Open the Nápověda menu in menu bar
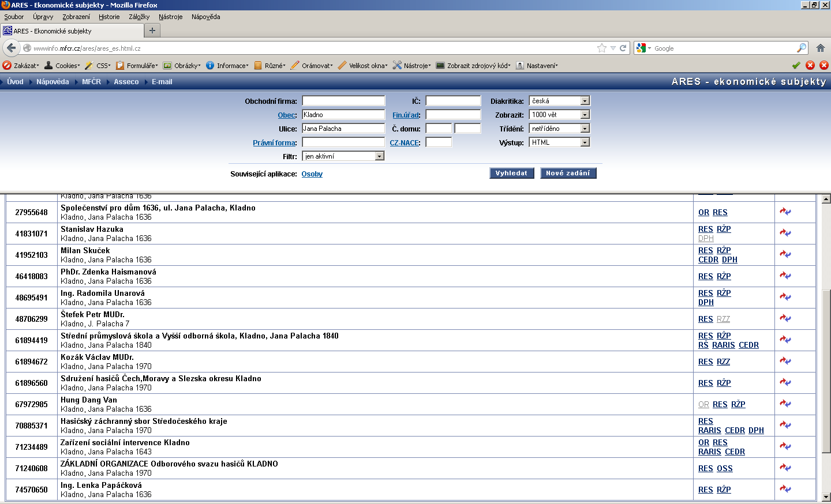 pos(205,17)
